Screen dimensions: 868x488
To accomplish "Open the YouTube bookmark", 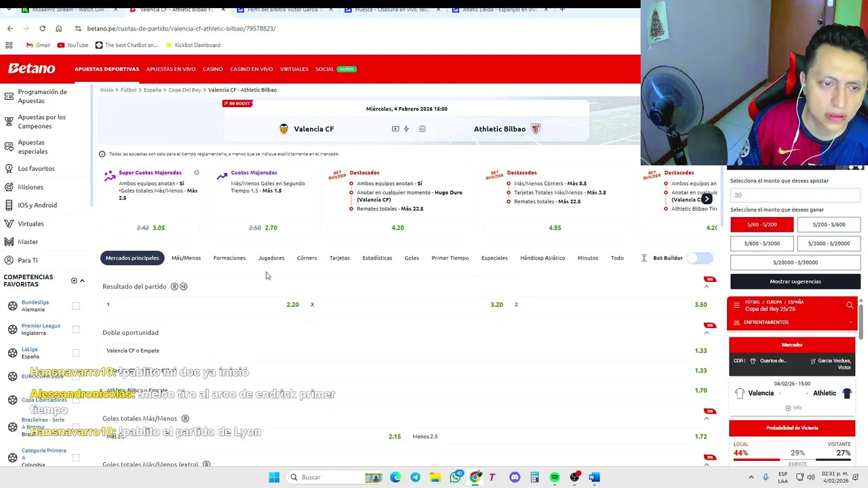I will click(x=73, y=45).
